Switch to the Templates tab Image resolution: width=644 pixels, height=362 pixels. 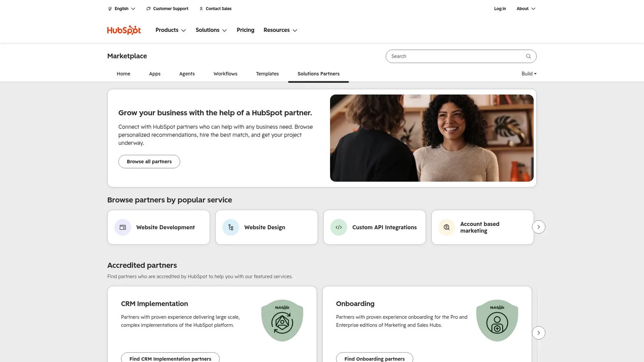[268, 74]
